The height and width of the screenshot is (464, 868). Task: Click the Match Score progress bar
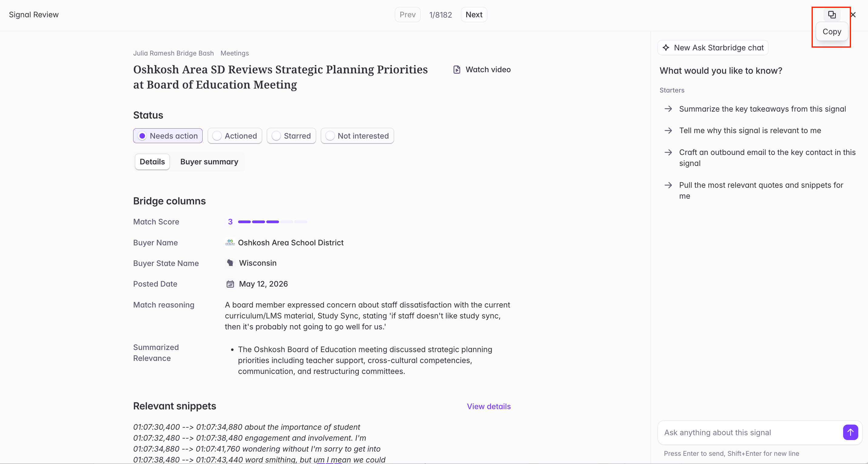[x=273, y=222]
